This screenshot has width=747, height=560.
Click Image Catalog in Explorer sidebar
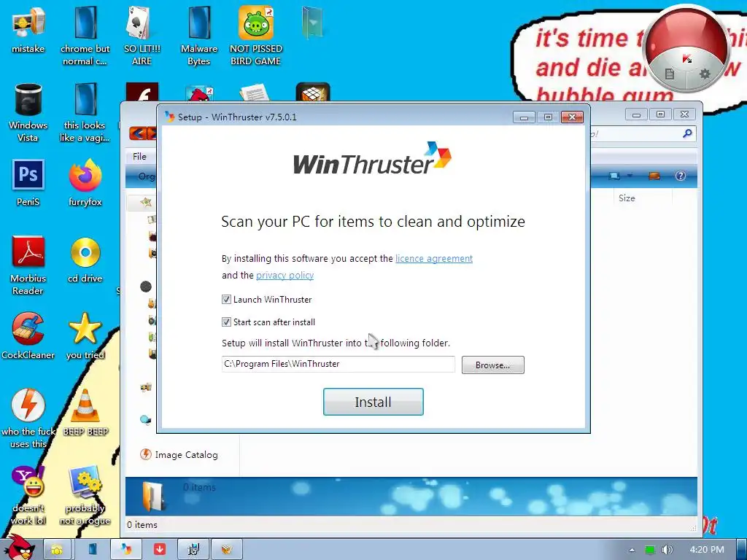pos(179,455)
